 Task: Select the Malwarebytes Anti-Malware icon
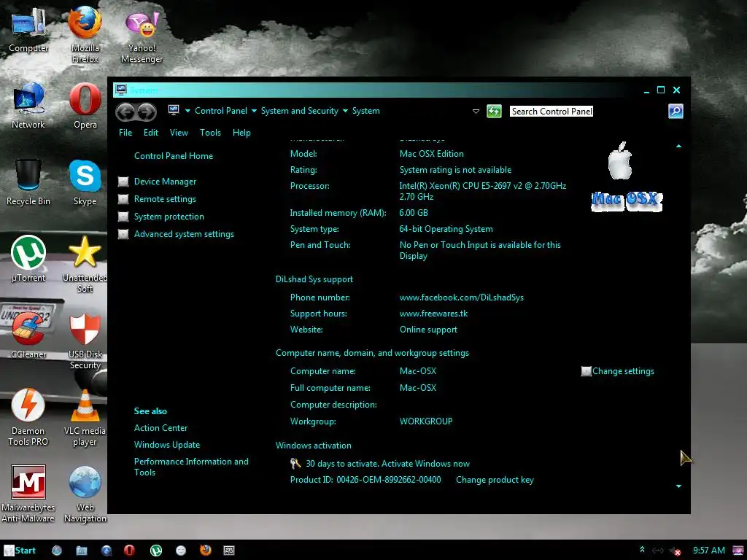(28, 494)
